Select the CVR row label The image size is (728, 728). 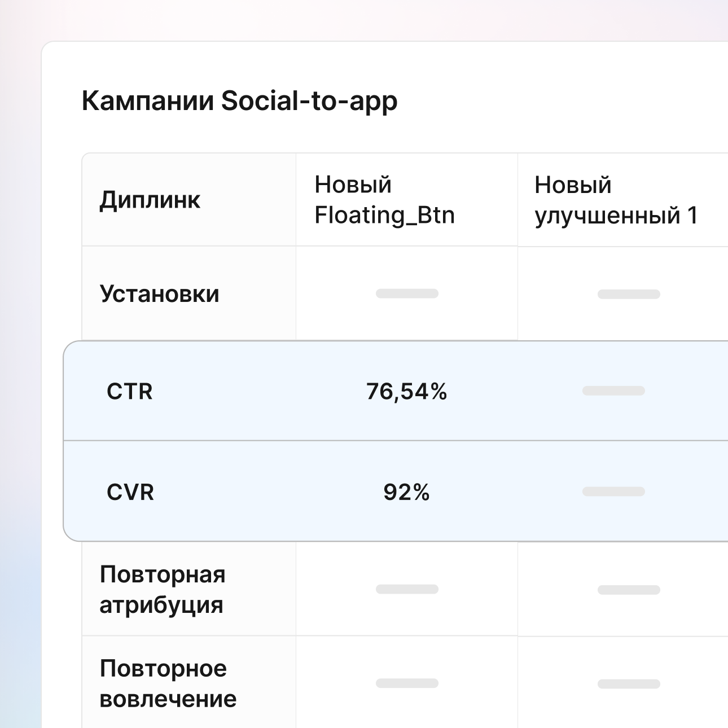130,492
